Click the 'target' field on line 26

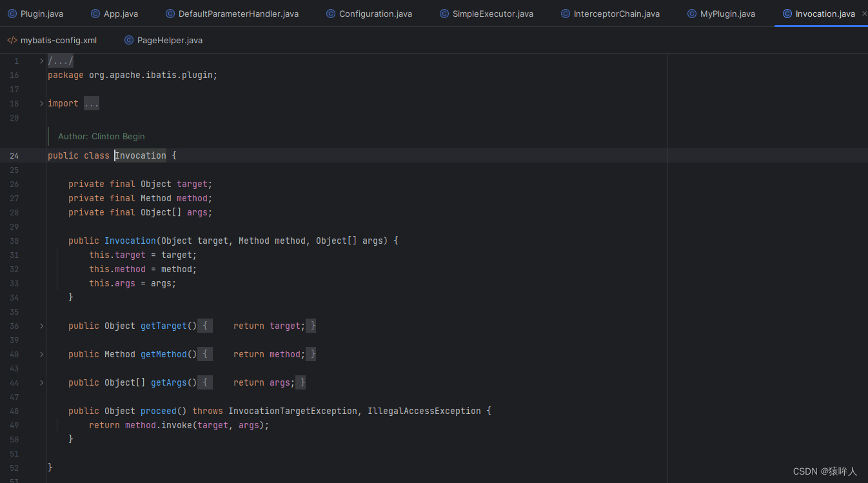click(192, 184)
